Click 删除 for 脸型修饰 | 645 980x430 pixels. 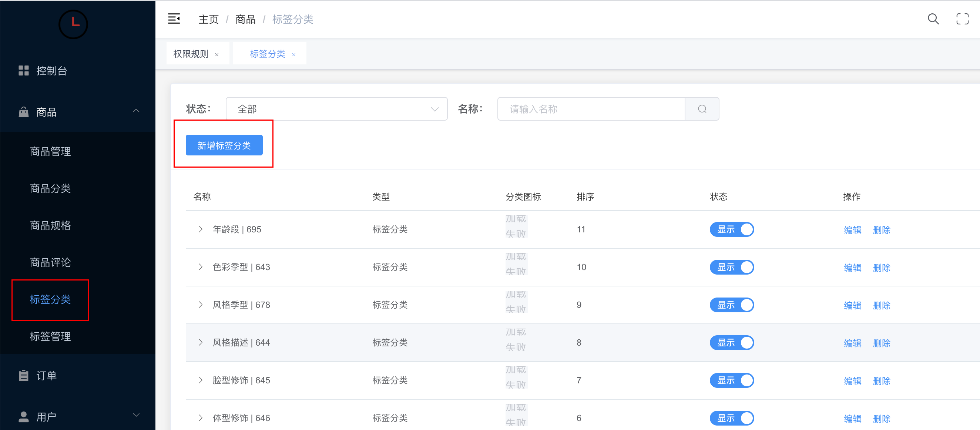click(x=882, y=380)
